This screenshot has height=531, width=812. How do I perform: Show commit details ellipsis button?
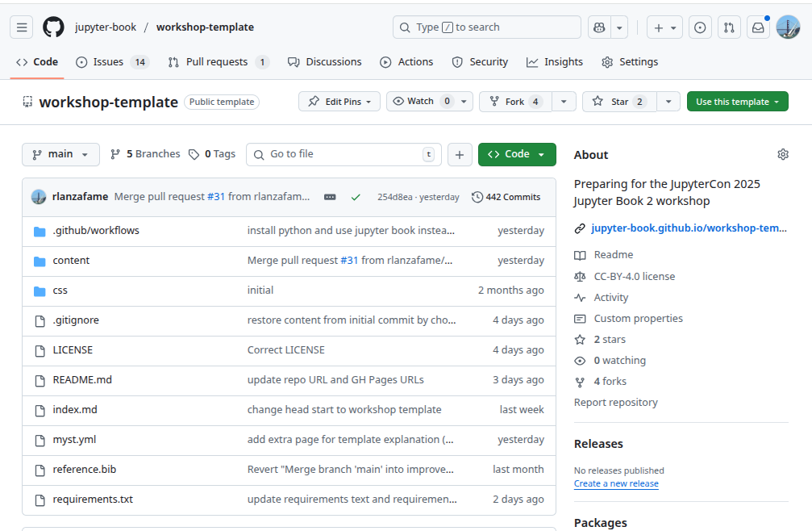pyautogui.click(x=330, y=197)
